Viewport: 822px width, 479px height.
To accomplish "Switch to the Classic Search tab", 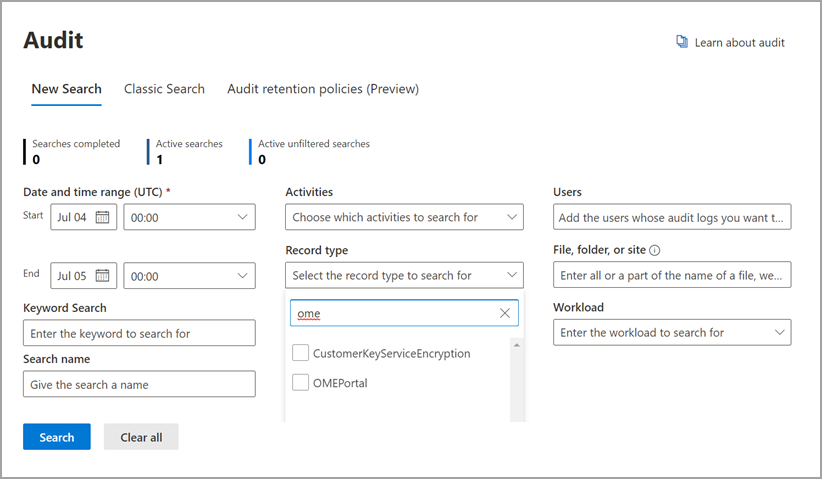I will (x=164, y=89).
